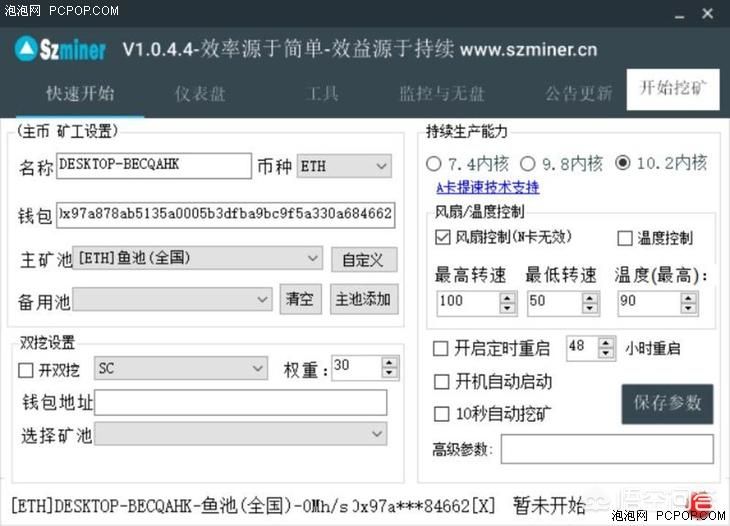Open the 工具 tools tab
Screen dimensions: 730x526
pyautogui.click(x=322, y=94)
